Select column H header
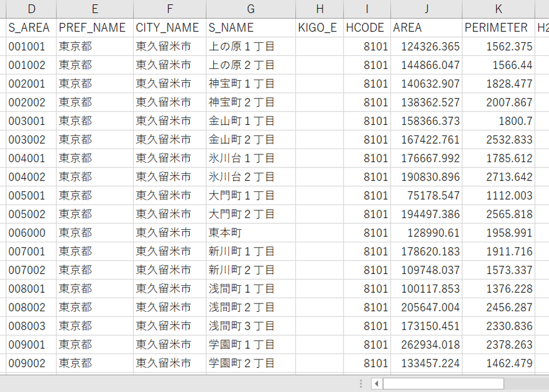Image resolution: width=549 pixels, height=392 pixels. (320, 9)
